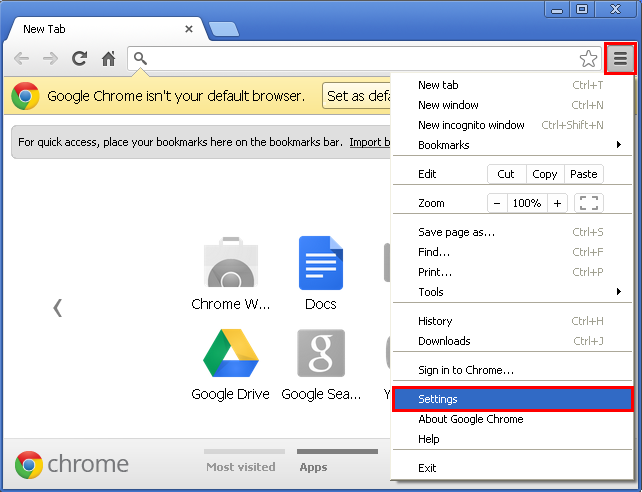Close the New Tab tab
The width and height of the screenshot is (642, 492).
[x=189, y=29]
